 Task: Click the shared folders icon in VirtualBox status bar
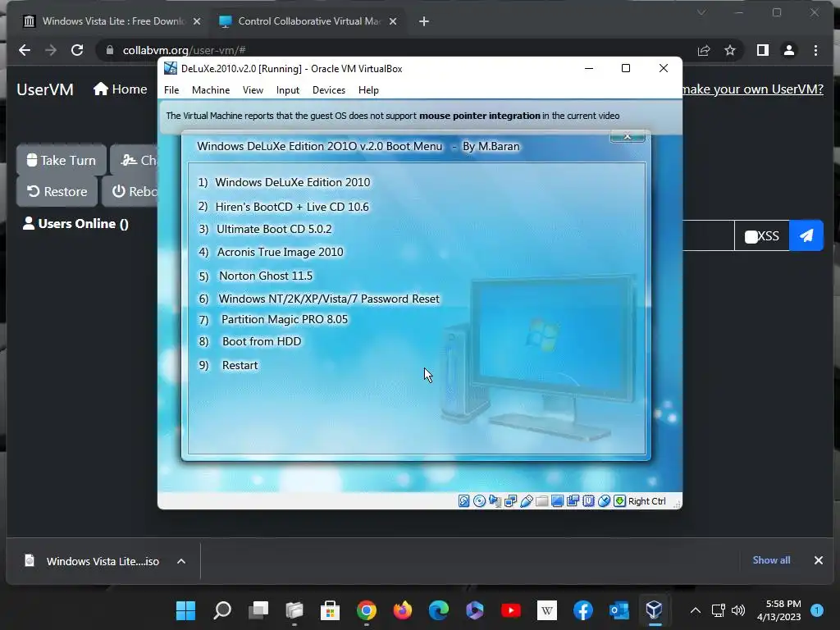click(x=541, y=501)
